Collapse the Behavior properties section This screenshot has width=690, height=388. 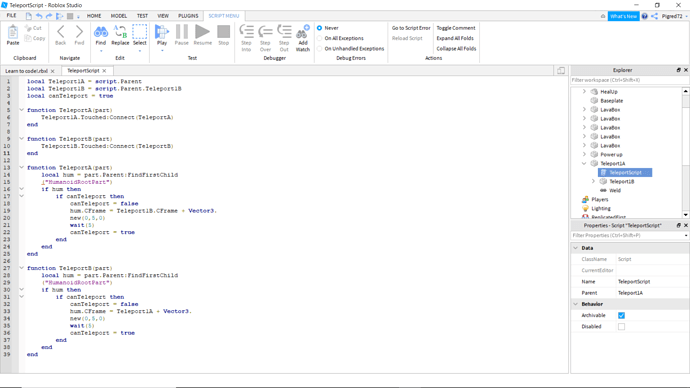(576, 304)
